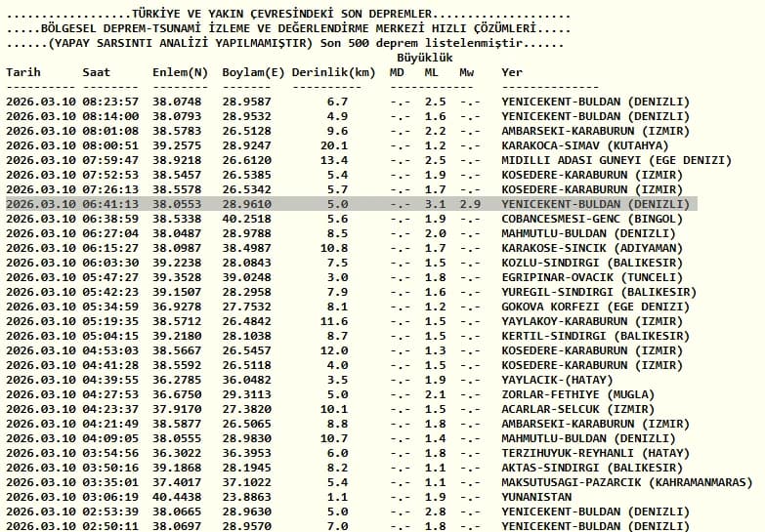Select the MAKSUTUSAGI-PAZARCIK (KAHRAMANMARAS) row
765x532 pixels.
380,482
